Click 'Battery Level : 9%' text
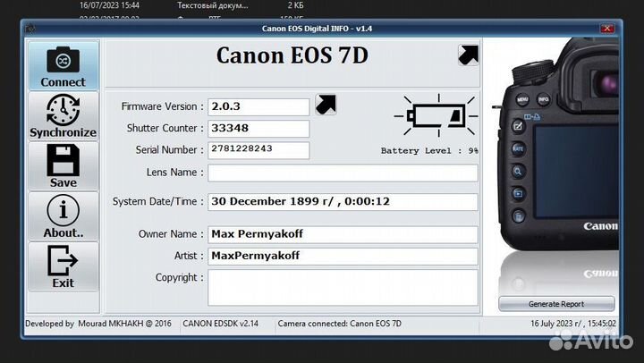The image size is (644, 363). pyautogui.click(x=429, y=151)
